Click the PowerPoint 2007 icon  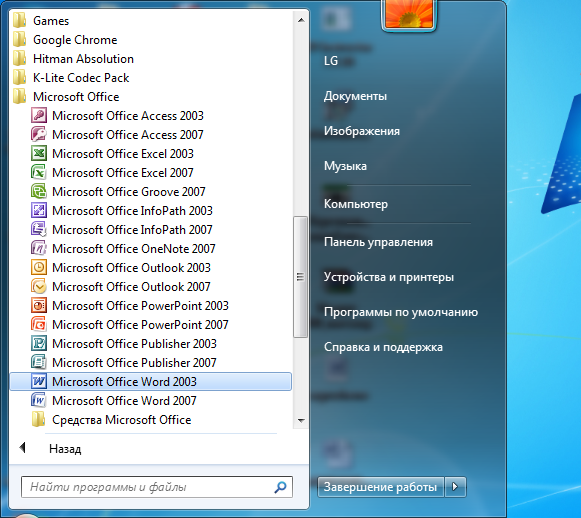[x=39, y=325]
